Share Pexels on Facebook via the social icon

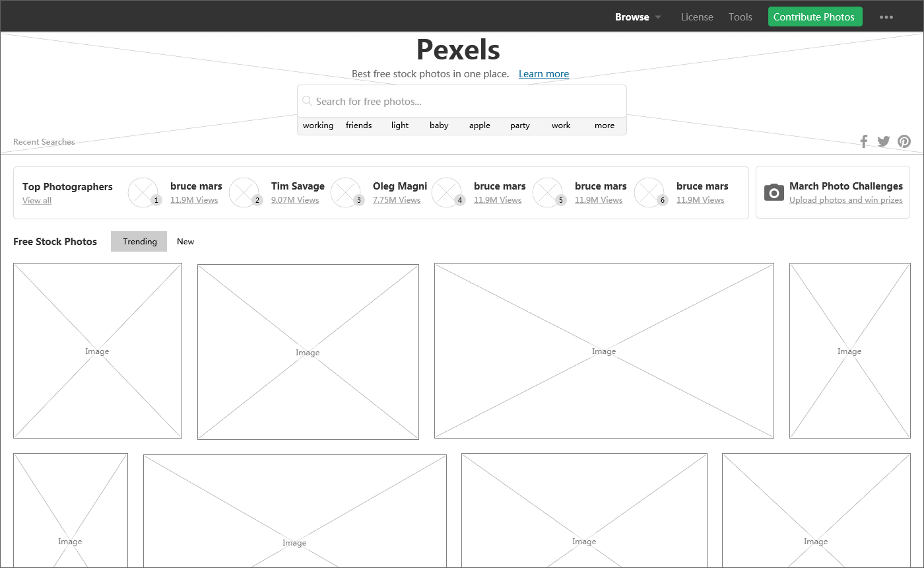click(863, 141)
